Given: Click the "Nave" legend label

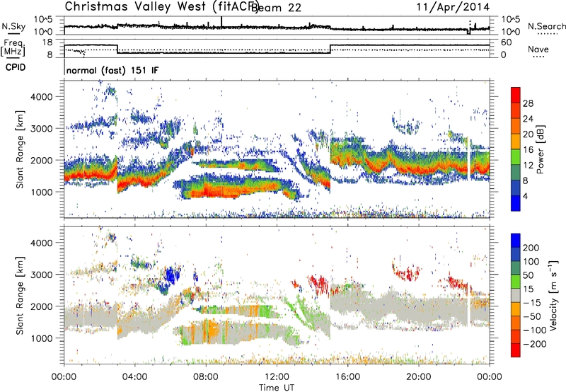Looking at the screenshot, I should click(x=538, y=50).
